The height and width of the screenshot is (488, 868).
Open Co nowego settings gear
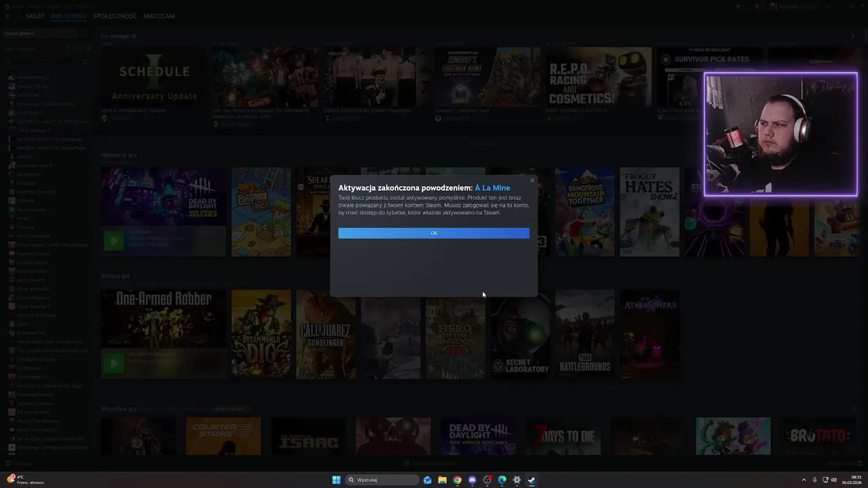point(134,36)
